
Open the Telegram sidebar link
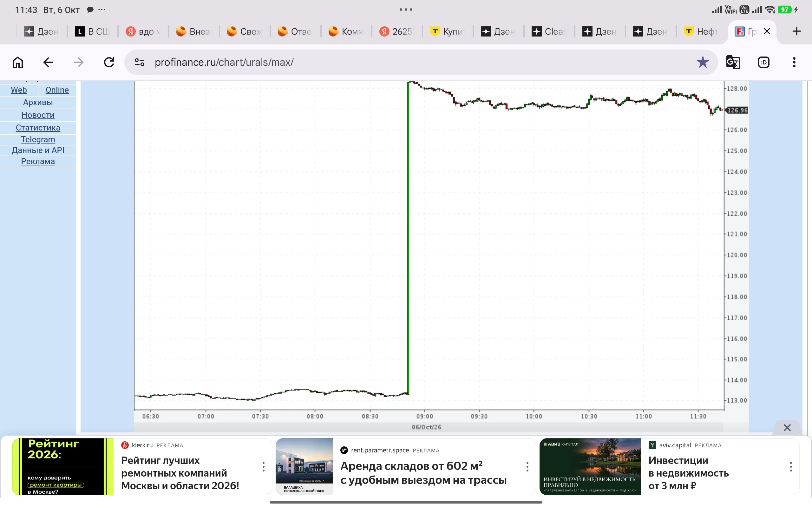point(38,139)
